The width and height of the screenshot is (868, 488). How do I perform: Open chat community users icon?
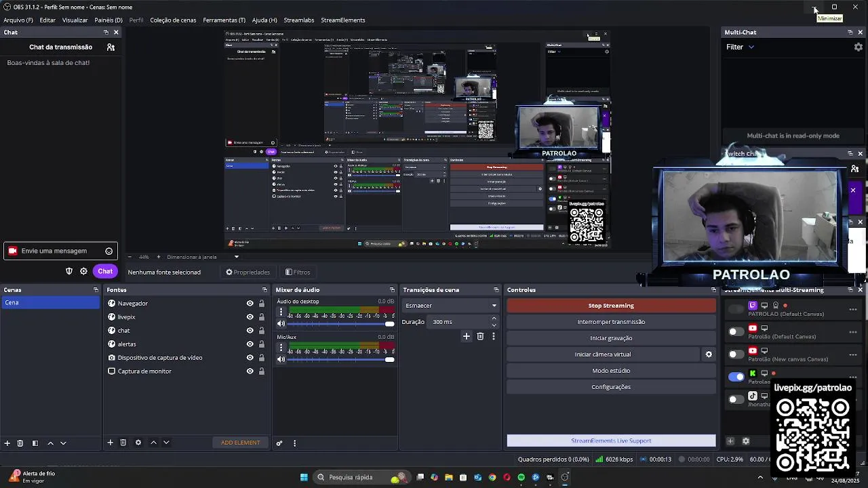(x=111, y=47)
